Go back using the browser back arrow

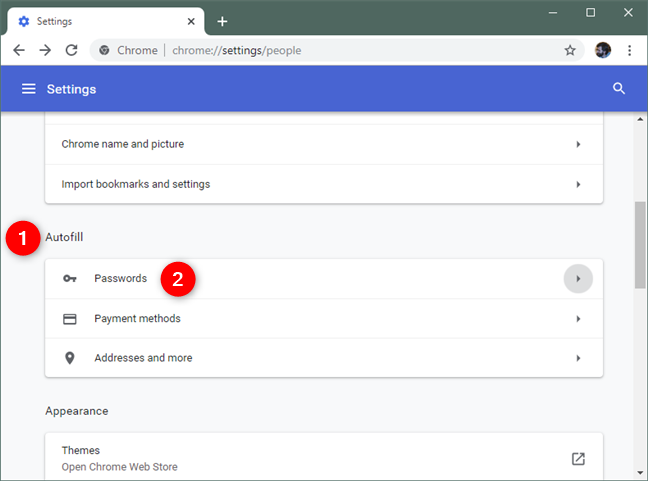(x=19, y=50)
